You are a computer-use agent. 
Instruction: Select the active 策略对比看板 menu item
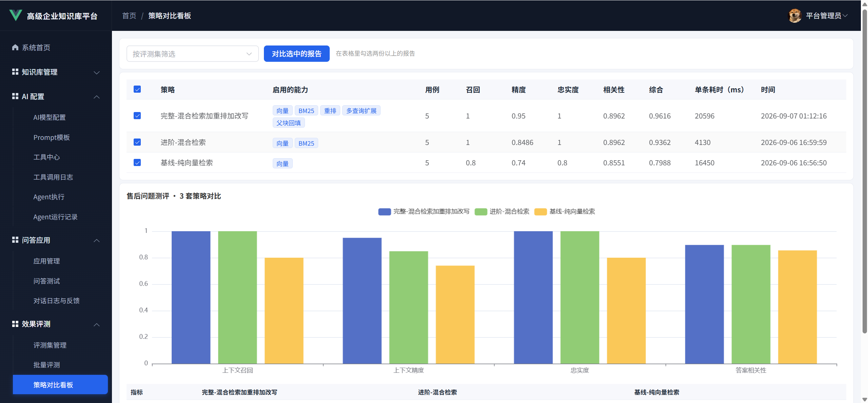[x=60, y=384]
